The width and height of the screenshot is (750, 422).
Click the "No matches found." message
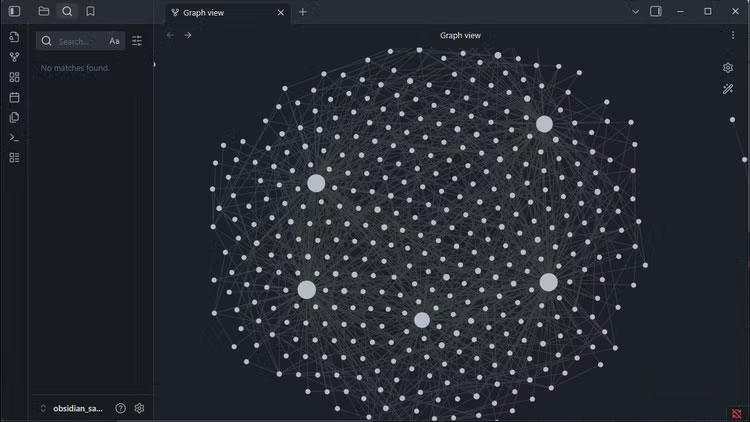(x=75, y=68)
